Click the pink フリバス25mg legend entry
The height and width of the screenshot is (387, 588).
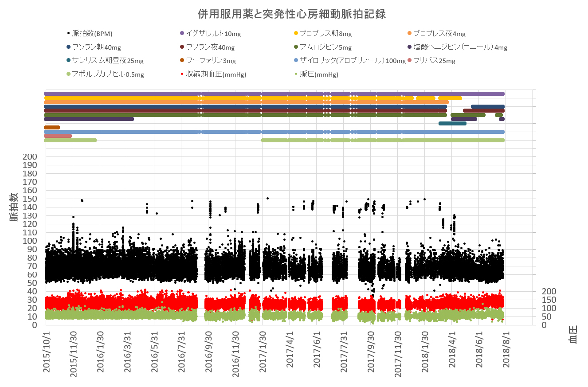[x=434, y=61]
